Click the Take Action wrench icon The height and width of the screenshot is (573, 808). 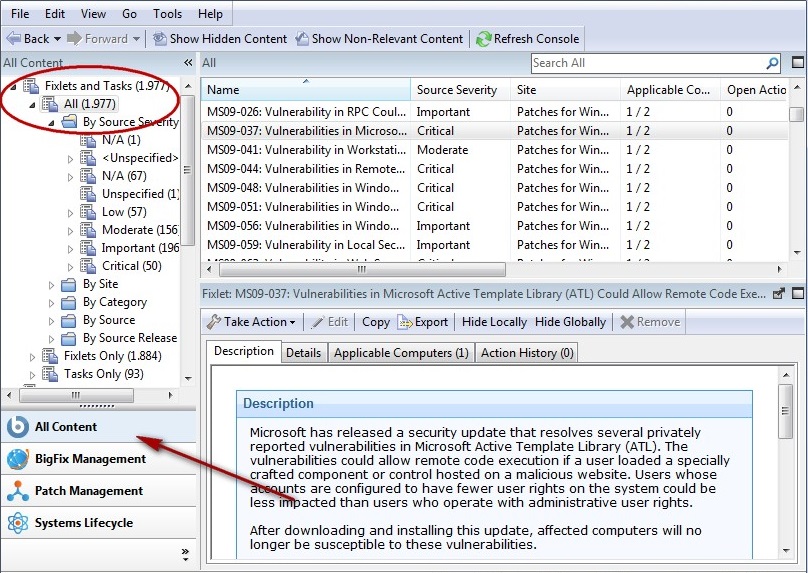[213, 322]
